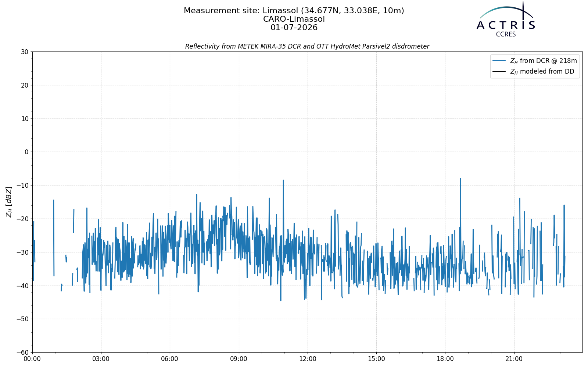Click the black line sample in the legend
The image size is (588, 368).
click(x=499, y=71)
